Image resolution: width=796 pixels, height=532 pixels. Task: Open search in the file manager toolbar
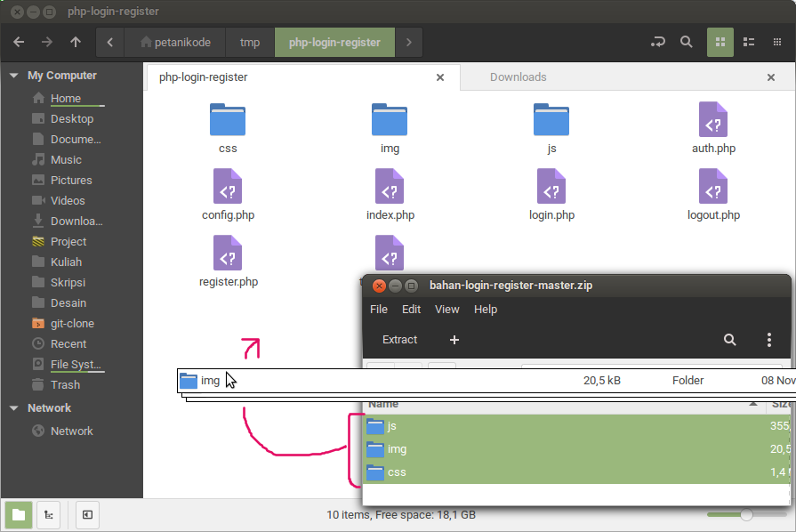pos(687,42)
